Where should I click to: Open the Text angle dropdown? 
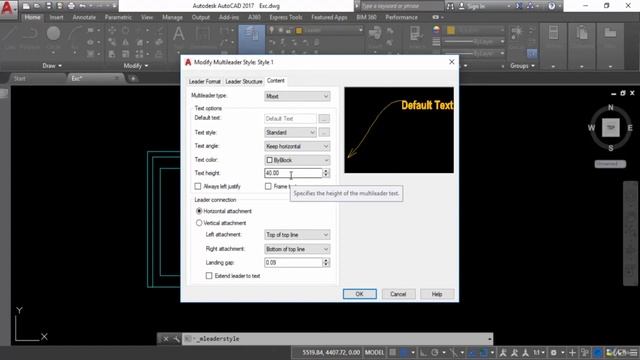(297, 146)
